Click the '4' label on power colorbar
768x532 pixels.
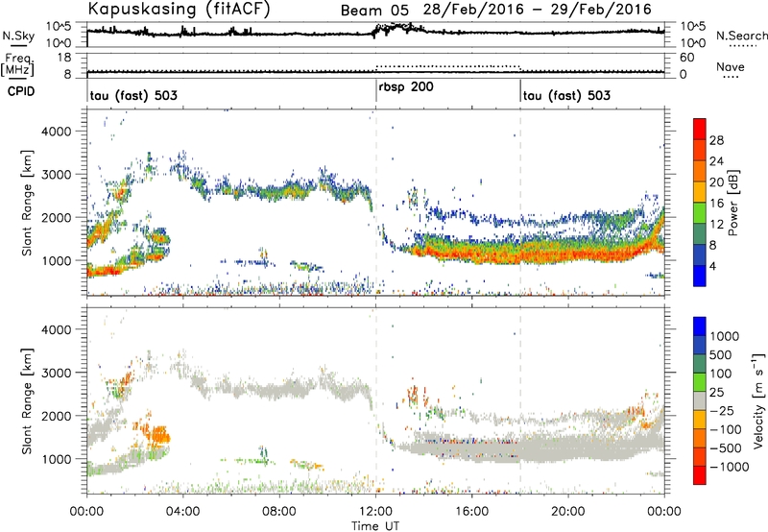[x=712, y=266]
